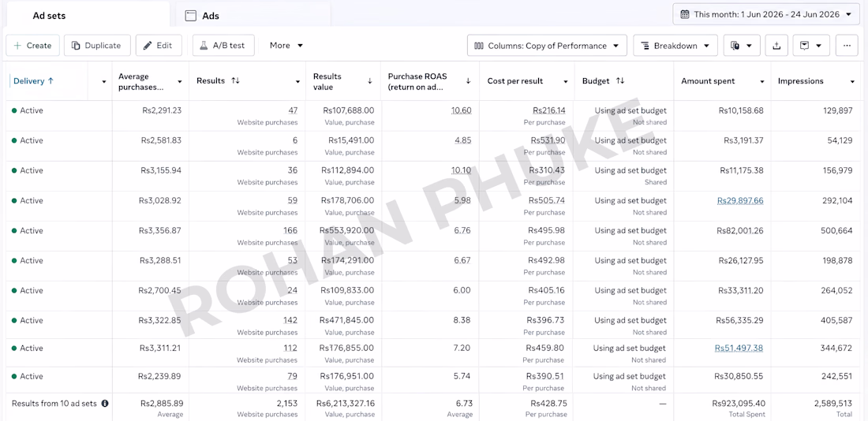This screenshot has height=421, width=868.
Task: Click the Purchase ROAS sort arrow
Action: (x=468, y=81)
